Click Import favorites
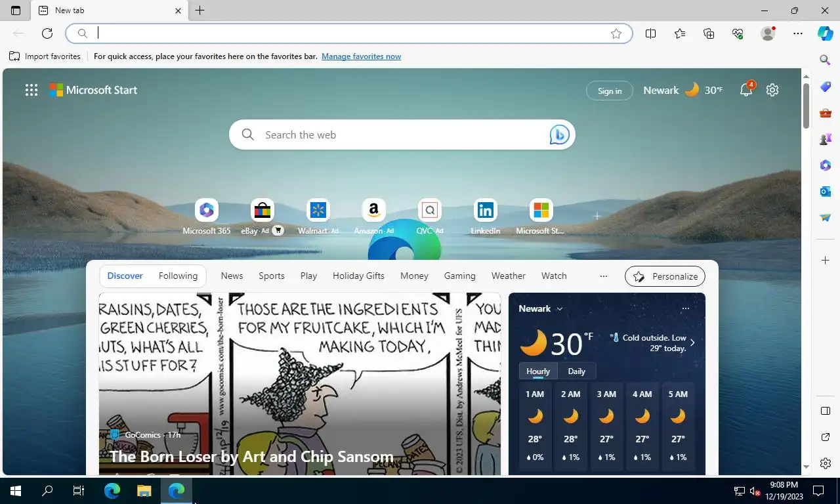 pyautogui.click(x=45, y=56)
